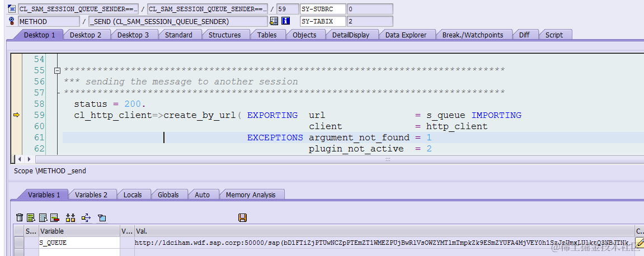
Task: Open the DetailDisplay tab
Action: coord(351,35)
